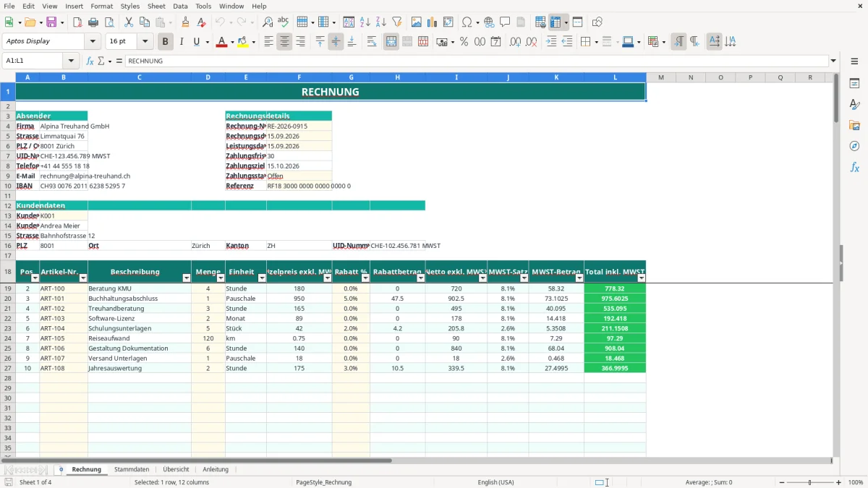868x488 pixels.
Task: Export the sheet as PDF icon
Action: point(77,22)
